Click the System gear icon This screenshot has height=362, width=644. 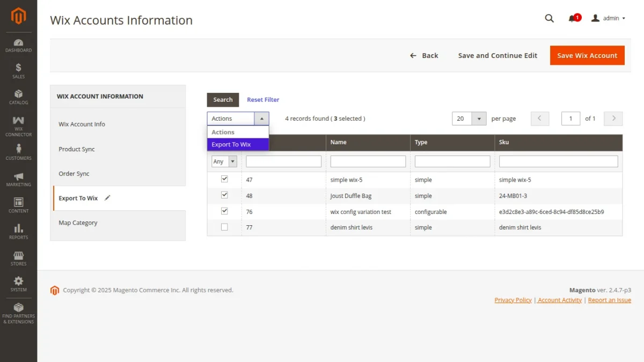(19, 283)
